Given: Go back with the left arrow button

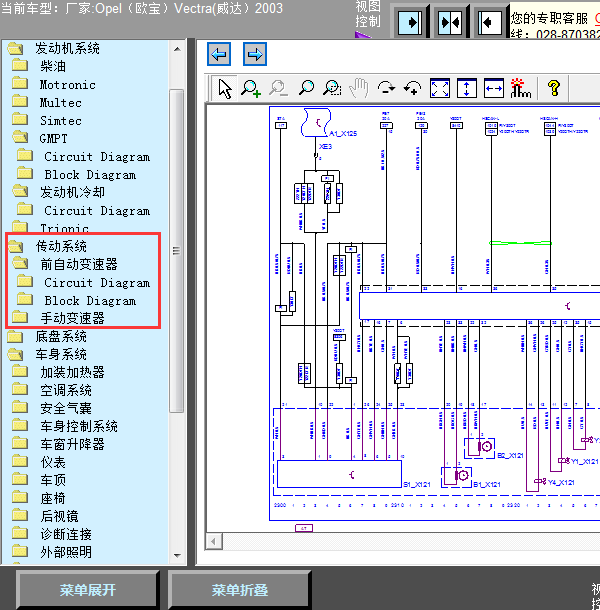Looking at the screenshot, I should 219,54.
